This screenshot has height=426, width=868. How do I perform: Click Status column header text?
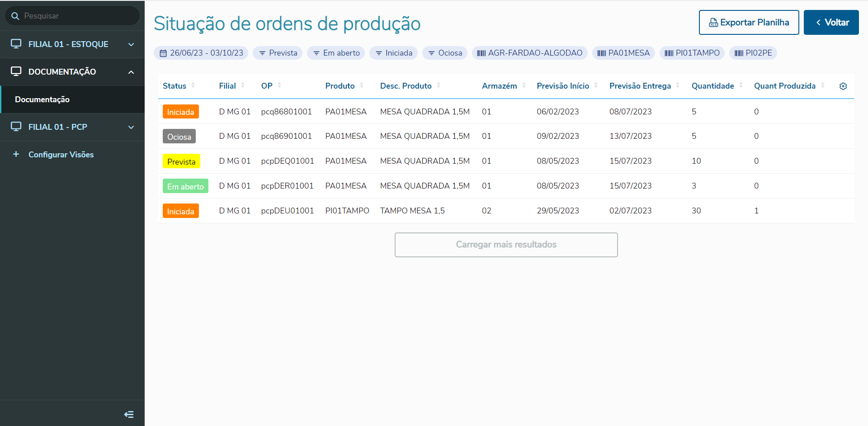[x=175, y=86]
